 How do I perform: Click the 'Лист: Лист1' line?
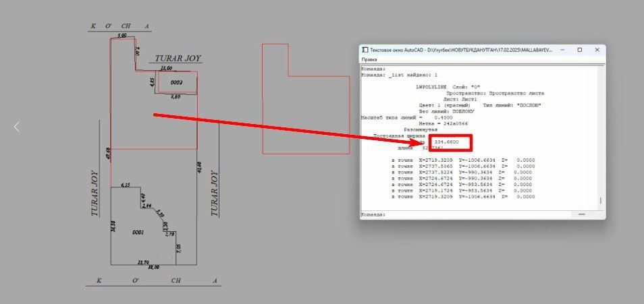[460, 99]
